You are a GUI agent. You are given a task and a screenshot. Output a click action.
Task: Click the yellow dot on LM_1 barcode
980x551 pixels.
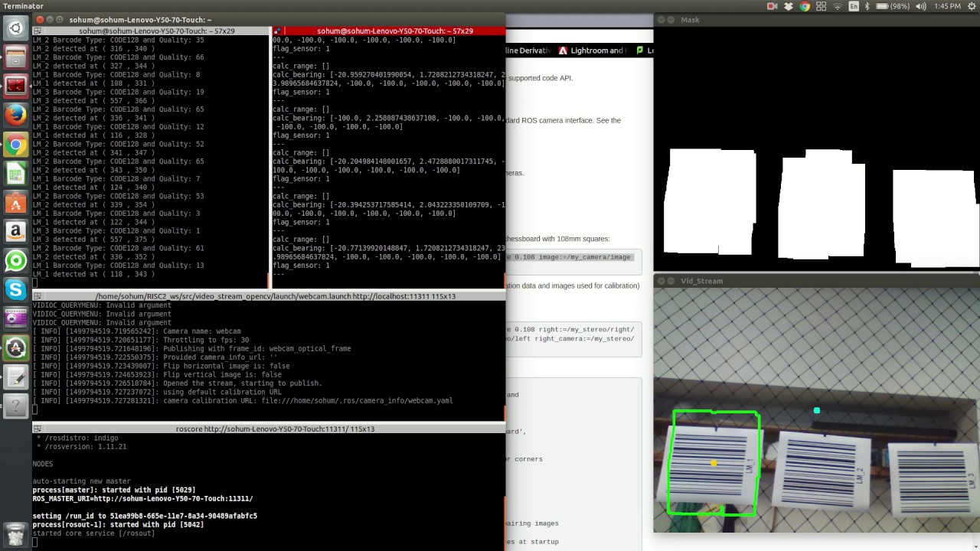click(x=714, y=463)
